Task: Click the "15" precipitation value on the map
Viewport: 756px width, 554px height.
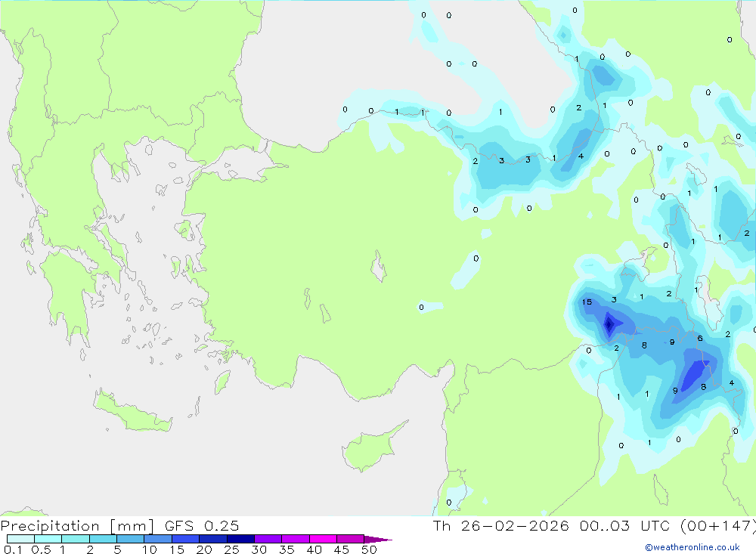Action: pyautogui.click(x=587, y=302)
